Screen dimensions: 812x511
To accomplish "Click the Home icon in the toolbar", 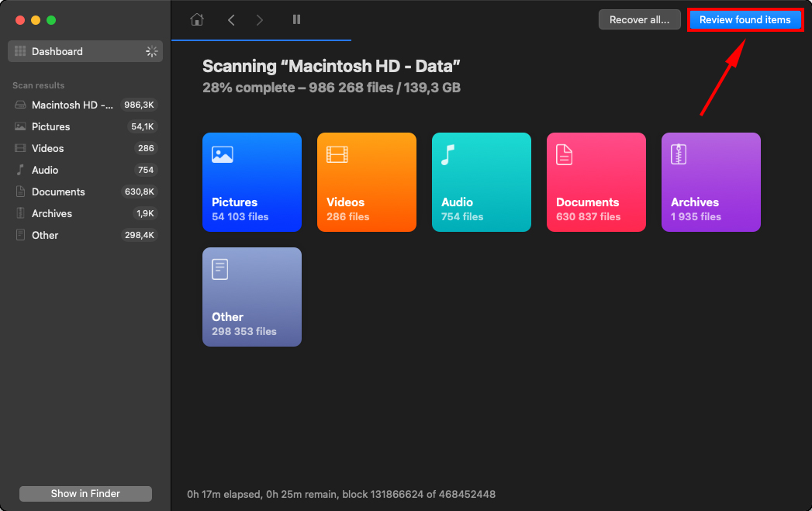I will [x=195, y=19].
